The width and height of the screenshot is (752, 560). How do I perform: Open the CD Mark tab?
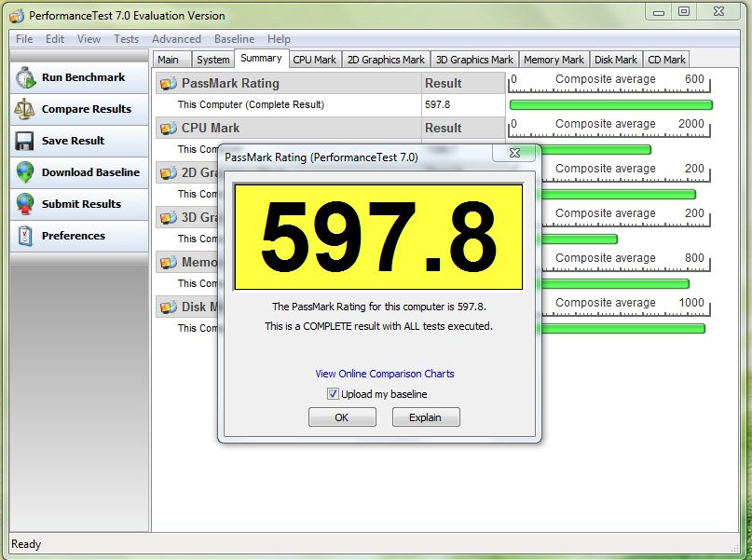pyautogui.click(x=666, y=60)
